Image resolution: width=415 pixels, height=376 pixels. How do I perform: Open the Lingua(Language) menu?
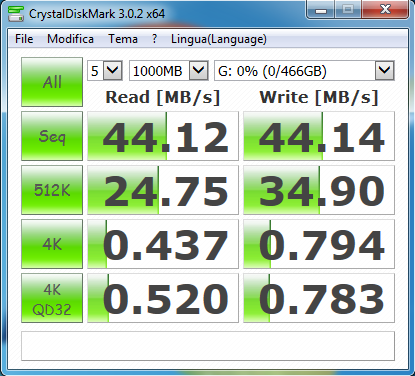click(219, 39)
